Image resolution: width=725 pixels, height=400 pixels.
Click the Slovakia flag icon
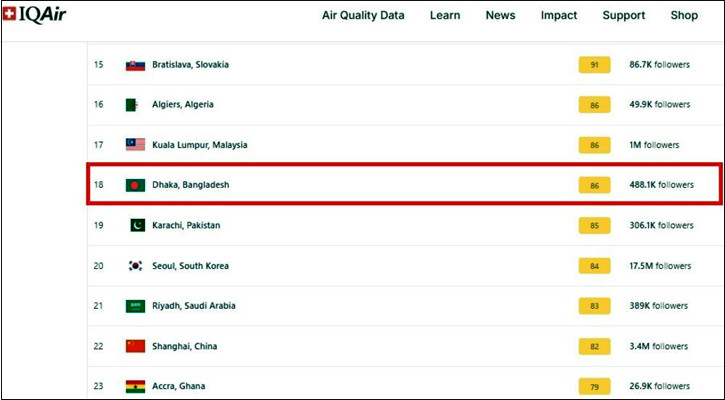(x=135, y=65)
